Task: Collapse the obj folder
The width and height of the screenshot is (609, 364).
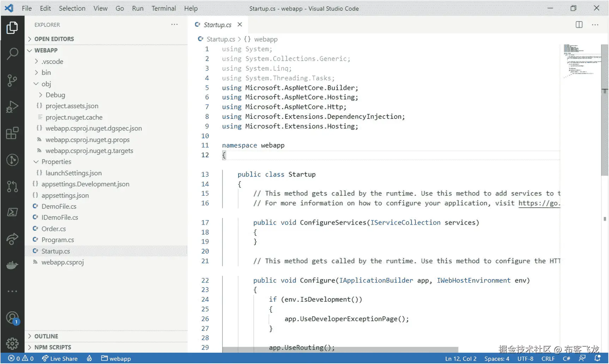Action: click(x=106, y=84)
